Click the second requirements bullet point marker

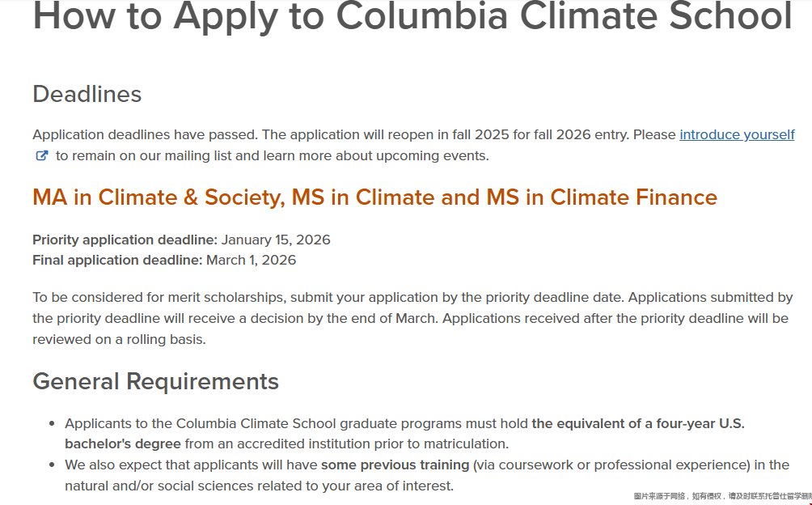(x=53, y=465)
